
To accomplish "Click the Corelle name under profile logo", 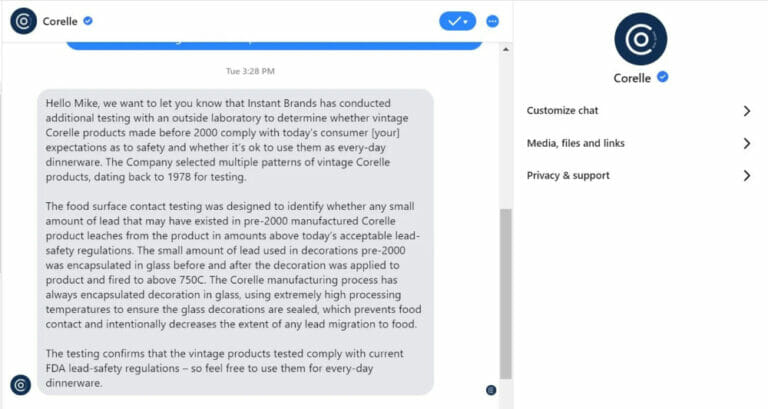I will (x=632, y=78).
